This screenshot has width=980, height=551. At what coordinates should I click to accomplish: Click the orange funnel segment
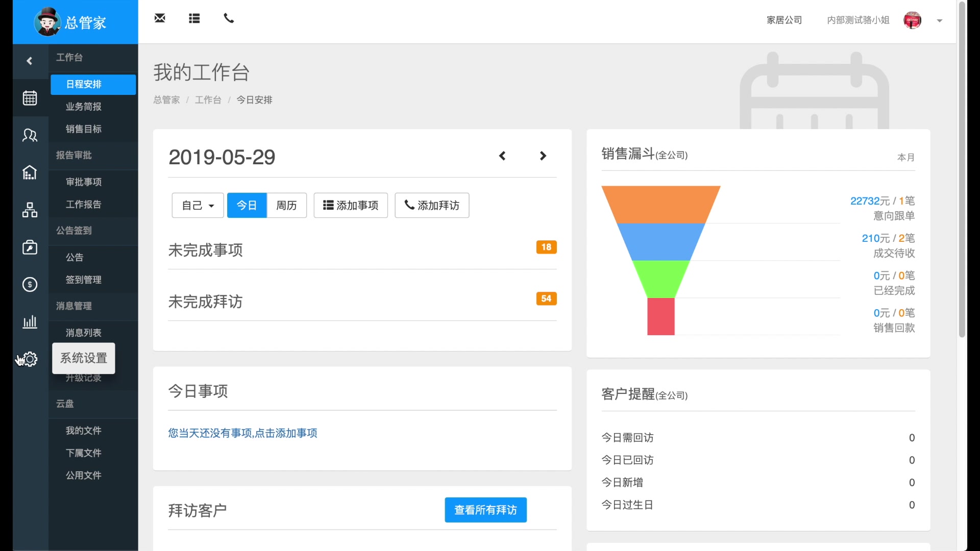coord(660,204)
